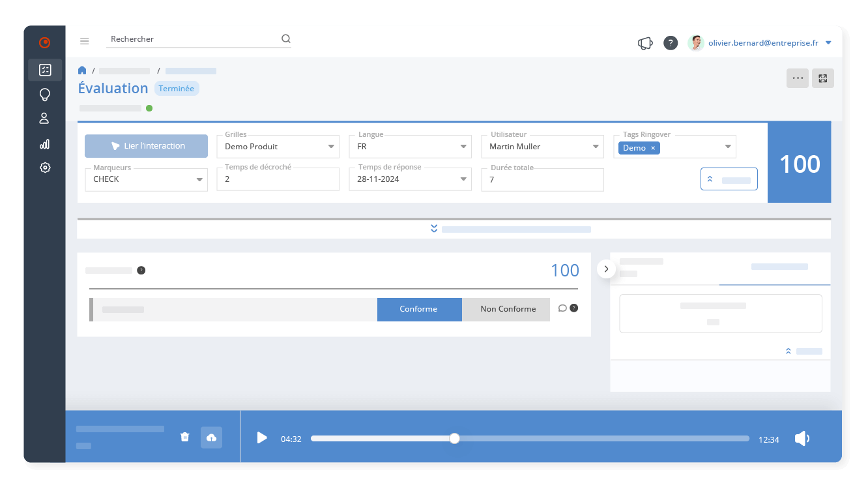Open the three-dots more options menu
The width and height of the screenshot is (868, 487).
797,78
